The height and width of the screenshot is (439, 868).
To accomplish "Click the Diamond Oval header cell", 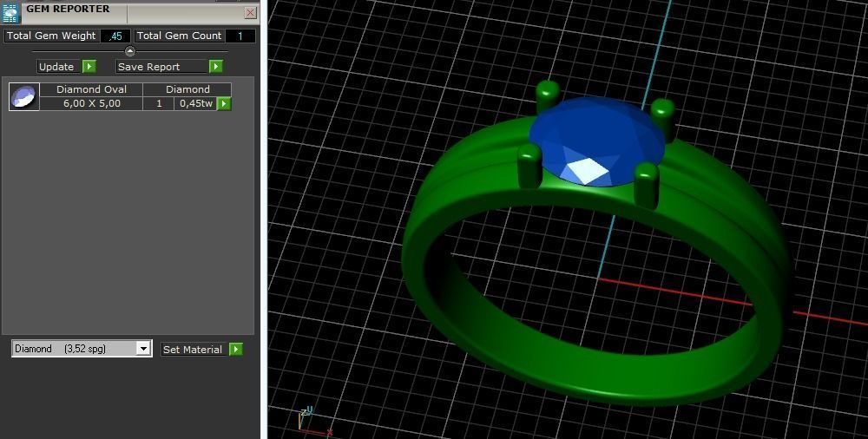I will coord(91,89).
